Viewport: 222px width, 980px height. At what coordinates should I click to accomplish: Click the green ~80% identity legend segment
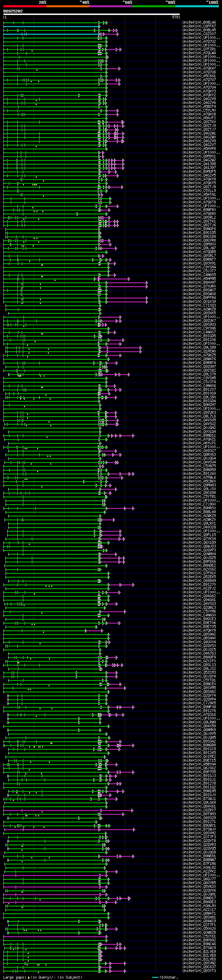pos(154,6)
